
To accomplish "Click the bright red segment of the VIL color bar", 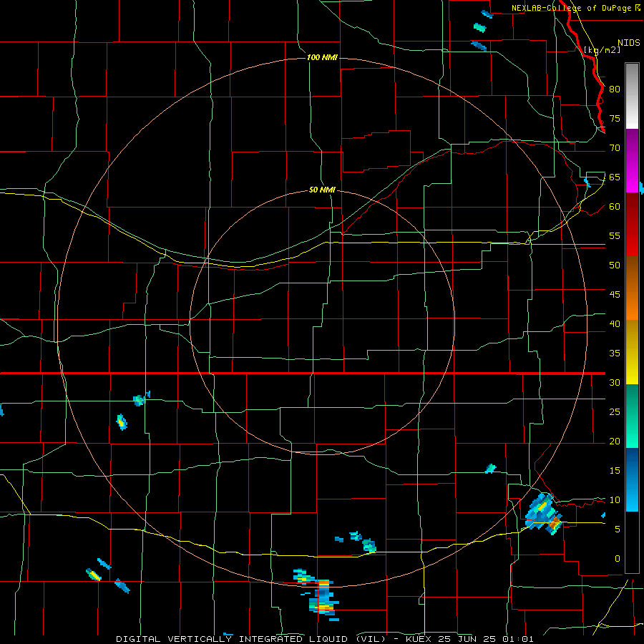I will click(632, 225).
